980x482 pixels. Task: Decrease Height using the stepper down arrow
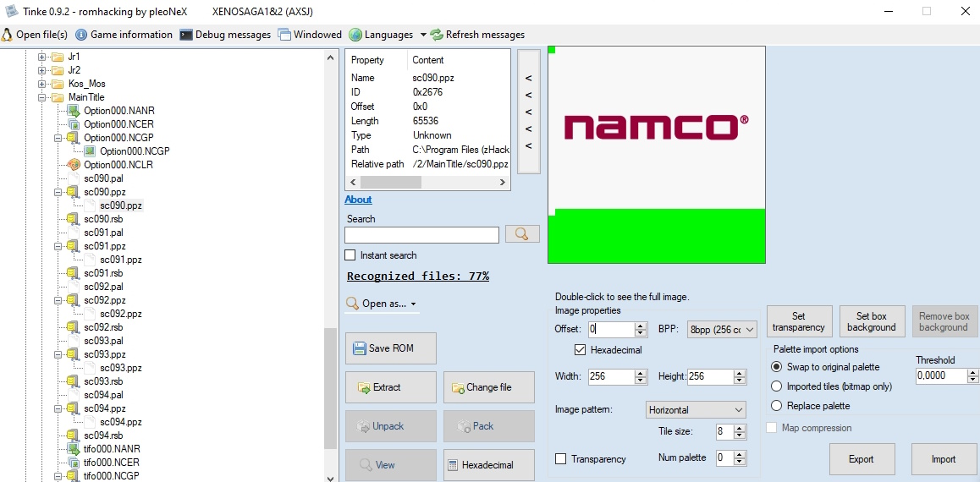point(740,381)
